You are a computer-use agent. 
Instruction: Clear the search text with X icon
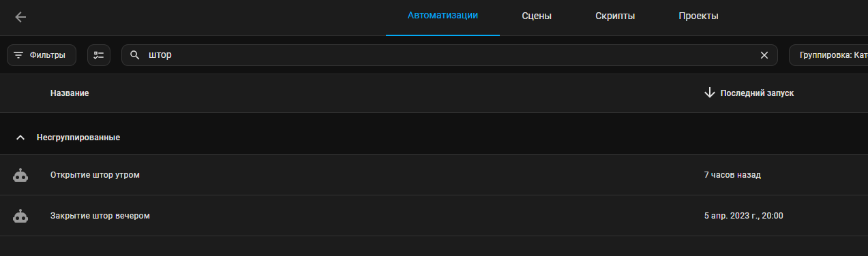click(764, 55)
